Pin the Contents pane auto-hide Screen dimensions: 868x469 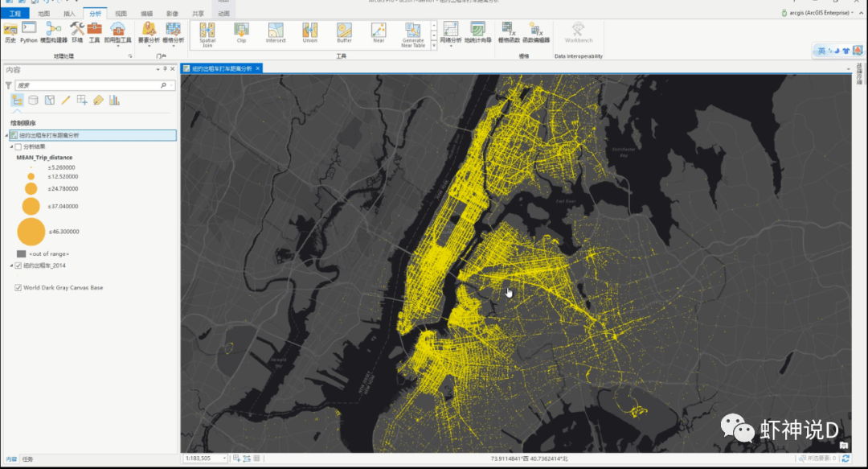click(165, 69)
